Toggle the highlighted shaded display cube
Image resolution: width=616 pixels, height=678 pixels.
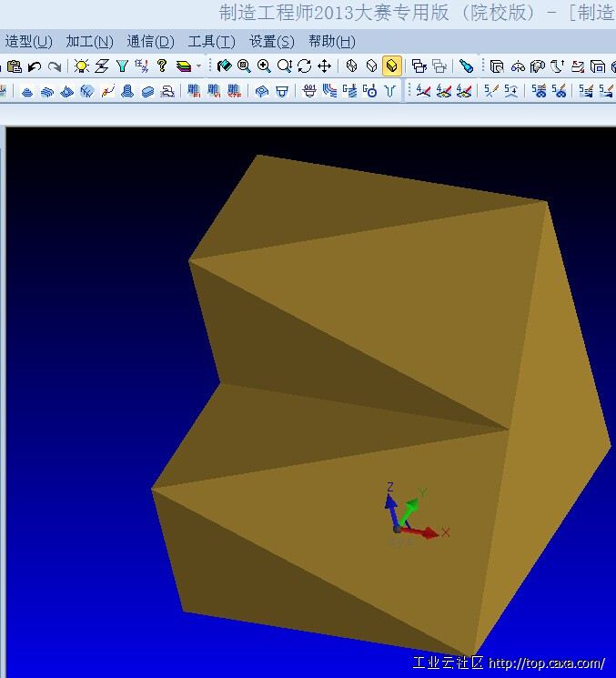391,66
